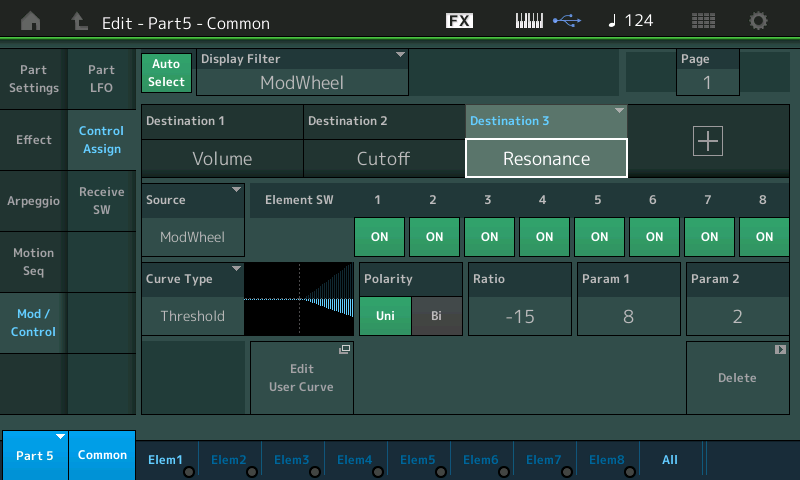Select the Ratio value field
Screen dimensions: 800x480
[x=519, y=316]
